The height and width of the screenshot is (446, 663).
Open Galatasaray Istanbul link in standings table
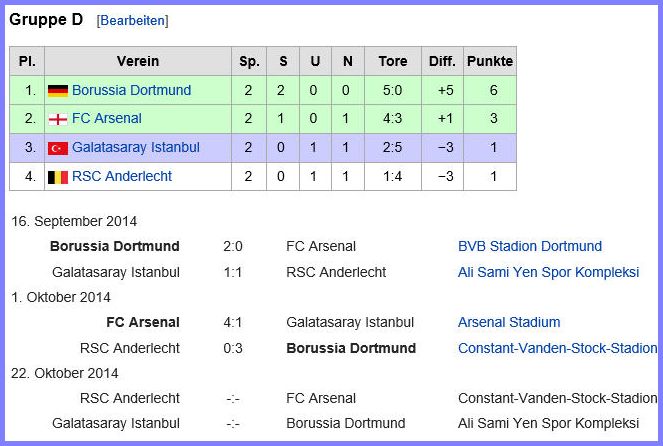click(136, 147)
